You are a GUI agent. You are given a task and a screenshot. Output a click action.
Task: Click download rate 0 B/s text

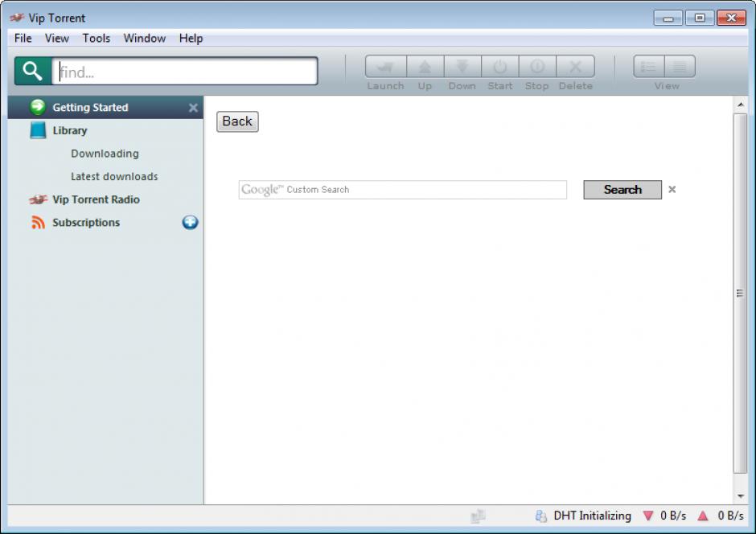pyautogui.click(x=673, y=516)
